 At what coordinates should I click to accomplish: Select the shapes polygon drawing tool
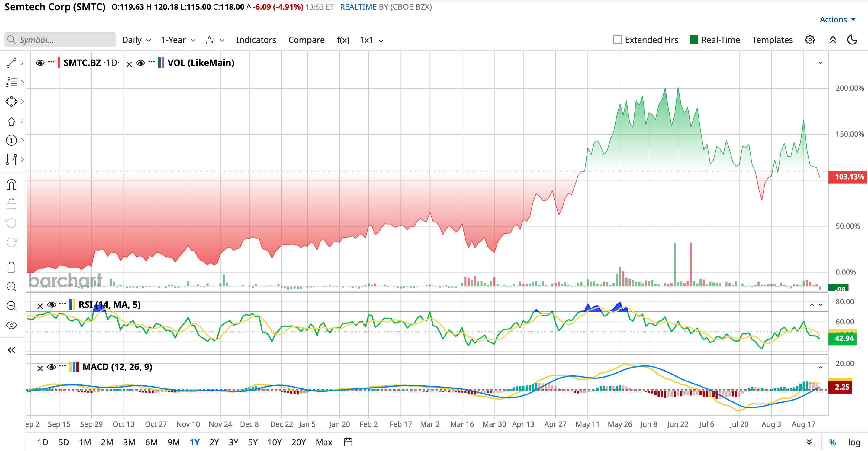[x=11, y=102]
